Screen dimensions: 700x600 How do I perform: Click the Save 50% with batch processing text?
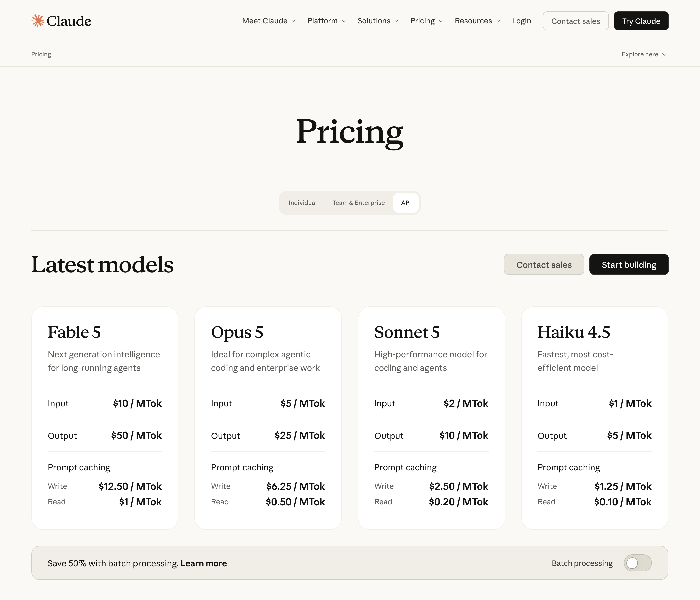pyautogui.click(x=113, y=563)
